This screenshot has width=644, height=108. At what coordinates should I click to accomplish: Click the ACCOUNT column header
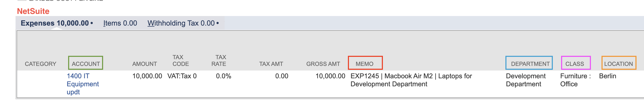coord(86,64)
